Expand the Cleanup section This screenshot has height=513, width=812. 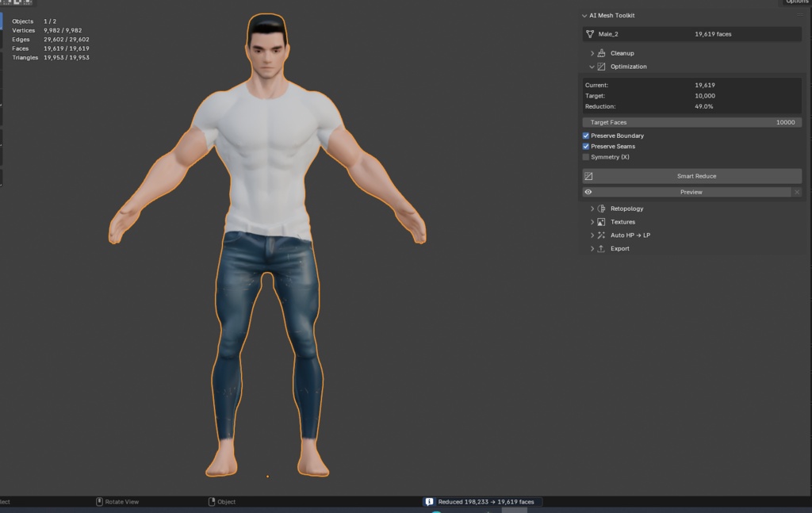coord(592,53)
